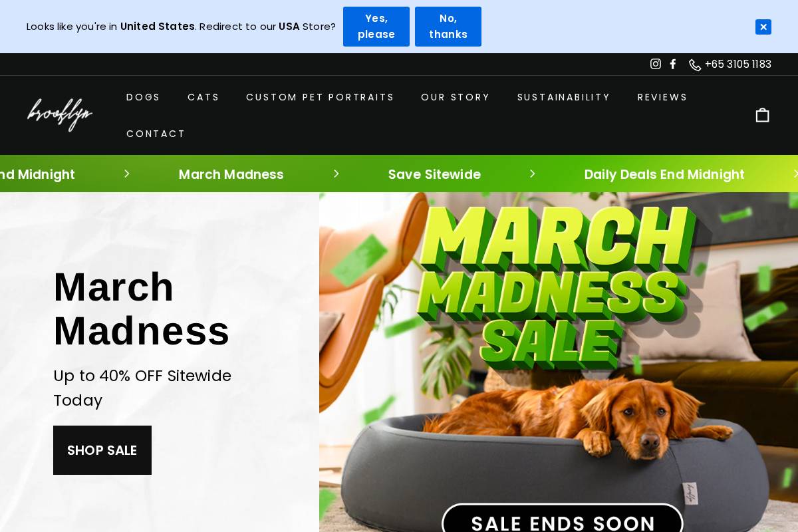Dismiss the redirect banner with X icon
The height and width of the screenshot is (532, 798).
(763, 27)
